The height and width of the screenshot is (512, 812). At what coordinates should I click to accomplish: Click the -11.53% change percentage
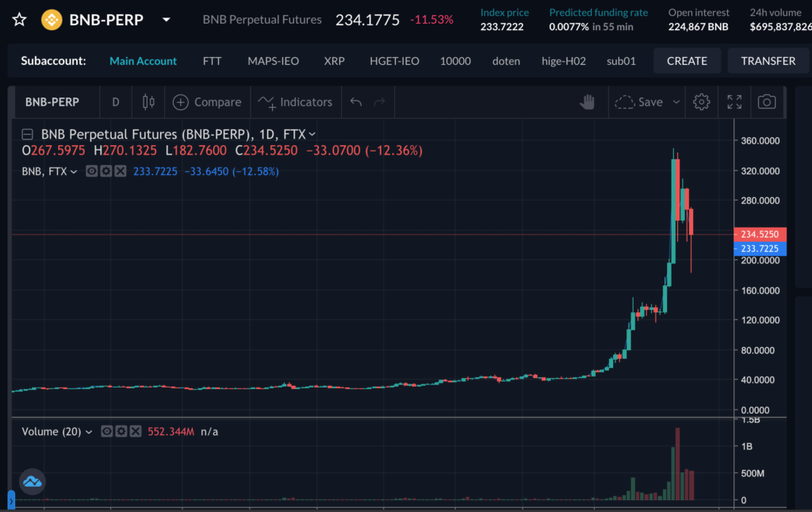tap(432, 20)
